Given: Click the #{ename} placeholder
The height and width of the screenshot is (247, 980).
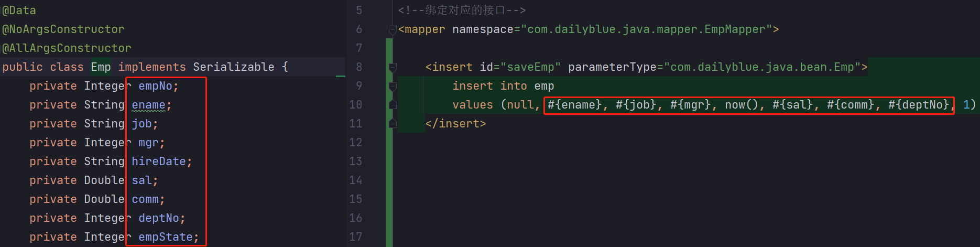Looking at the screenshot, I should 575,105.
